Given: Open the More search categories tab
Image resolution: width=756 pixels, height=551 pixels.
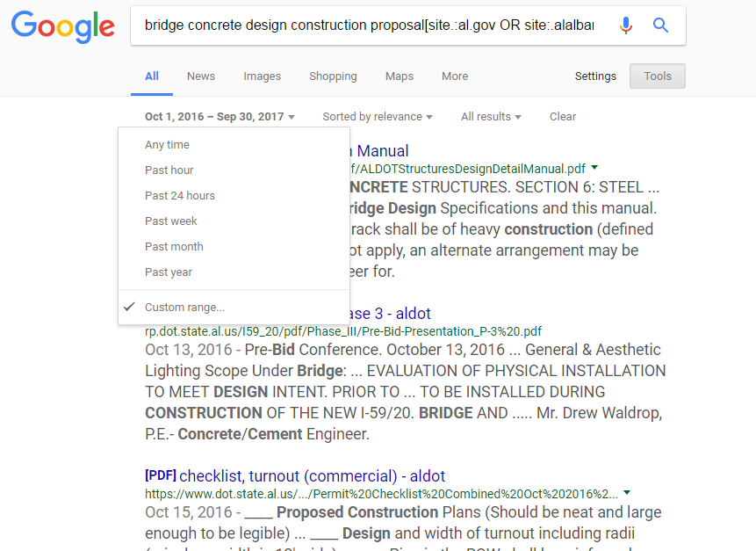Looking at the screenshot, I should tap(455, 76).
